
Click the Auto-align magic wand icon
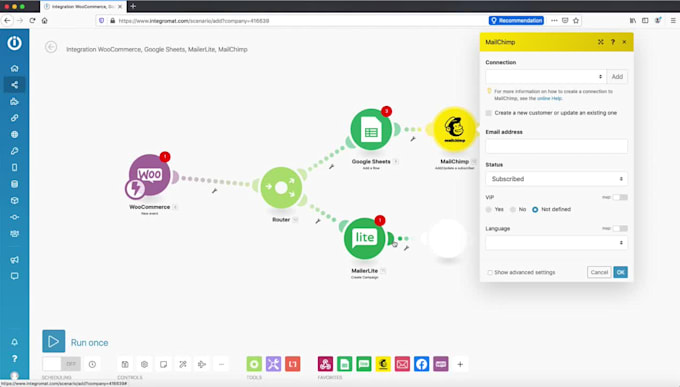[183, 364]
